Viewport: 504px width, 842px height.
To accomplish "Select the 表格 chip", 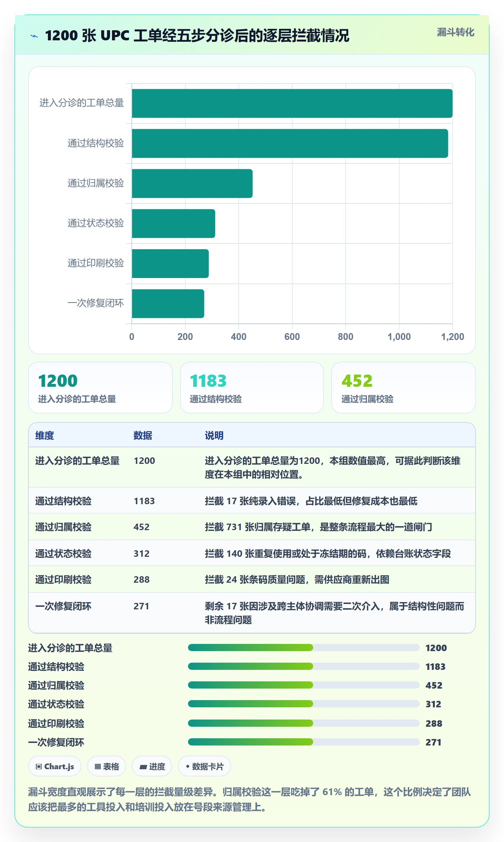I will coord(107,766).
